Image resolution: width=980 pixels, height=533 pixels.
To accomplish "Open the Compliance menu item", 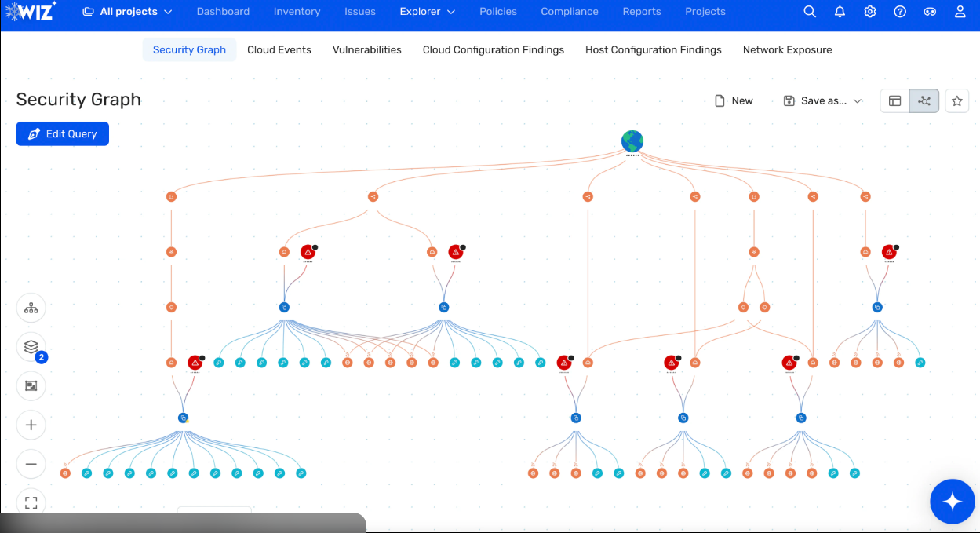I will pos(570,12).
